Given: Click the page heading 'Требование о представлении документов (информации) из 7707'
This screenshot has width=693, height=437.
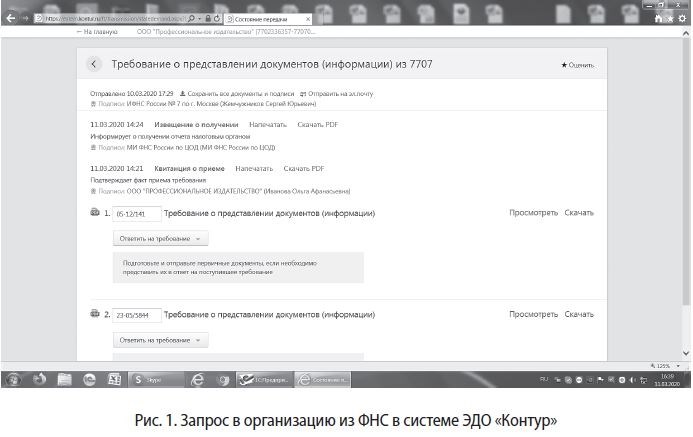Looking at the screenshot, I should tap(272, 64).
